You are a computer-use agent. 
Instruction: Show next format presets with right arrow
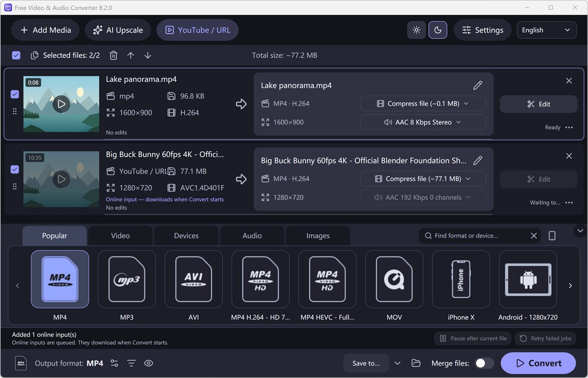tap(570, 286)
